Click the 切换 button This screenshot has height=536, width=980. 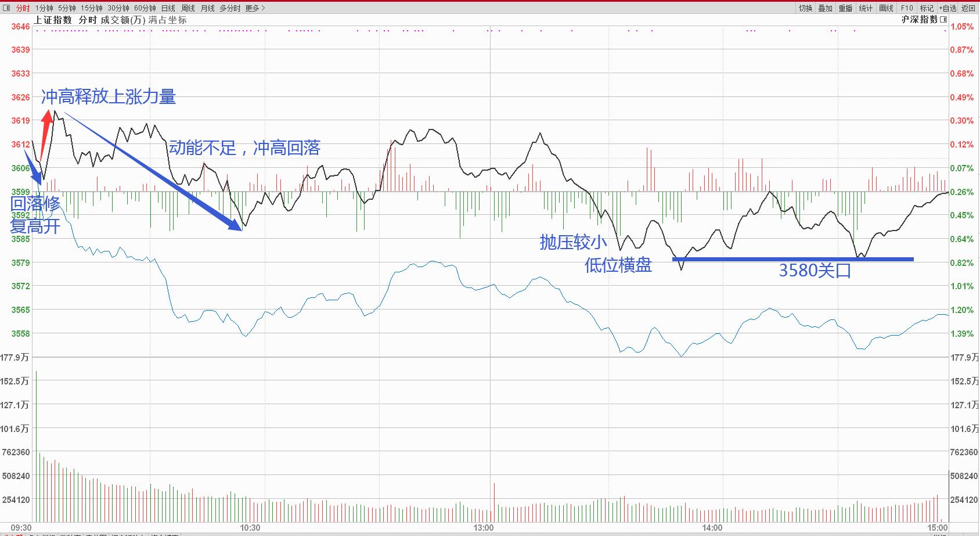click(x=805, y=8)
